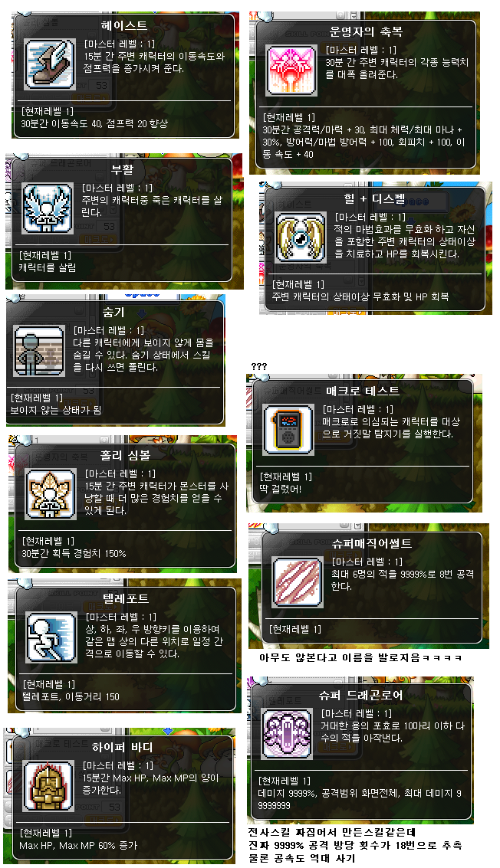Select the operator's blessing pink icon

(291, 70)
